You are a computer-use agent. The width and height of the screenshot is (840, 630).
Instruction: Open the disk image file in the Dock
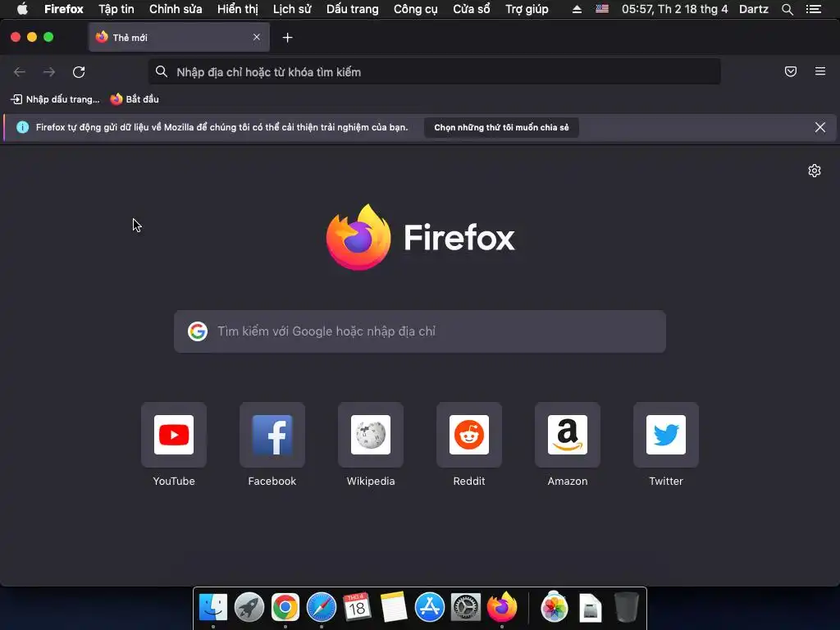pos(591,608)
